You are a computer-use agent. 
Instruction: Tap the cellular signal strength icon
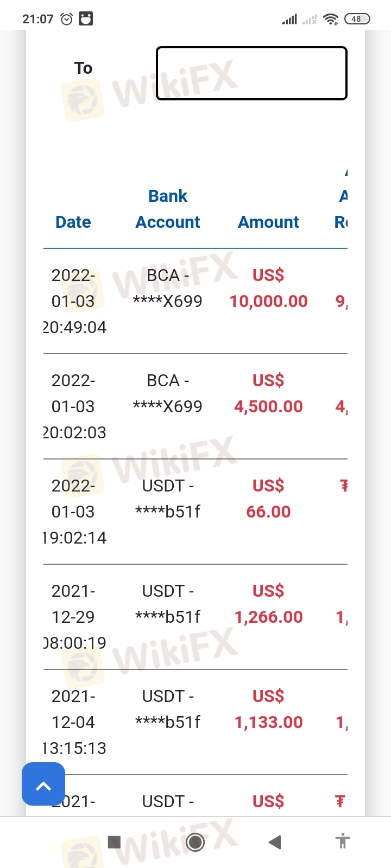289,20
